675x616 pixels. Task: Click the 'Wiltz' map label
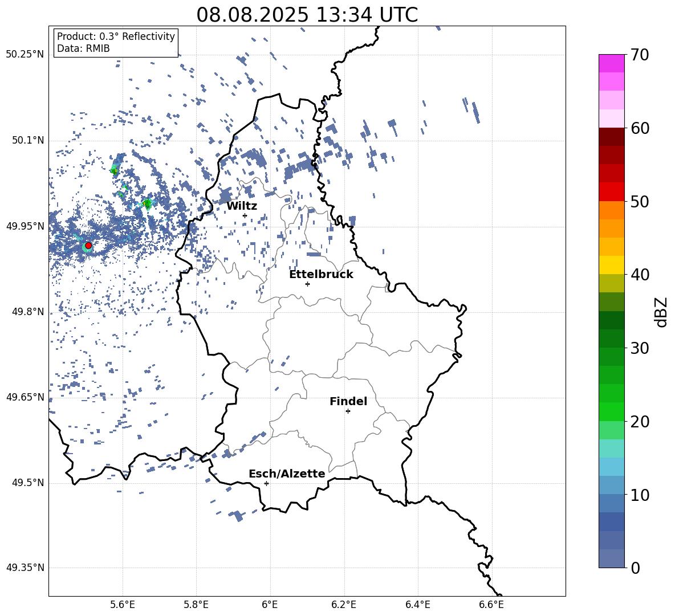tap(242, 206)
